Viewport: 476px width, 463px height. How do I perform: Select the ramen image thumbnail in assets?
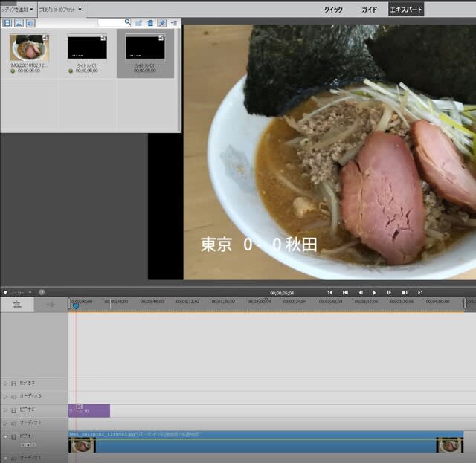click(30, 48)
